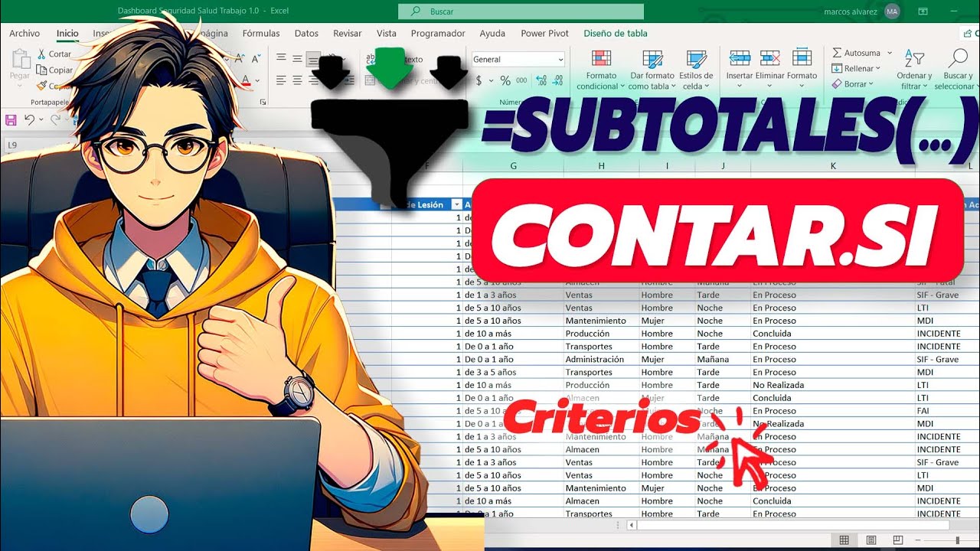Open the Formato condicional dropdown
The image size is (980, 551).
pyautogui.click(x=602, y=70)
